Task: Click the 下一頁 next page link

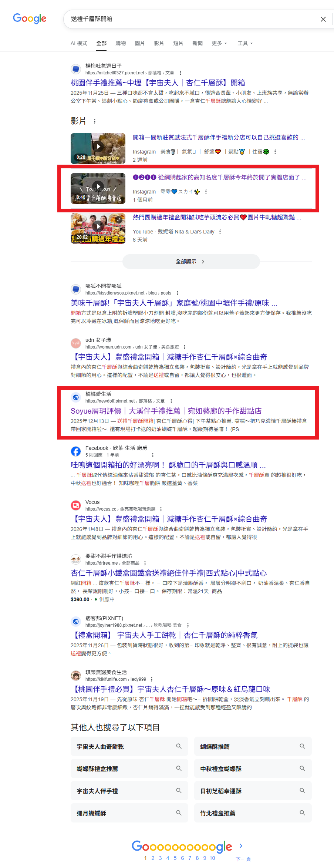Action: pyautogui.click(x=243, y=859)
